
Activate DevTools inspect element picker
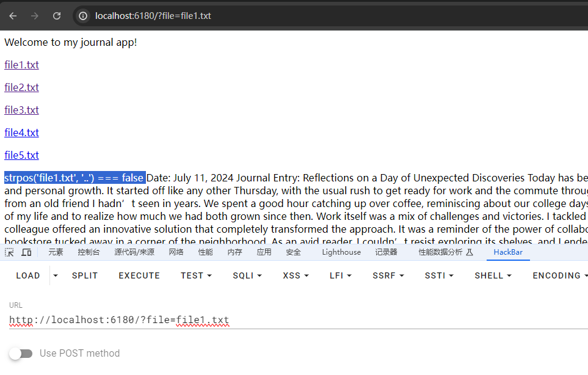click(10, 252)
